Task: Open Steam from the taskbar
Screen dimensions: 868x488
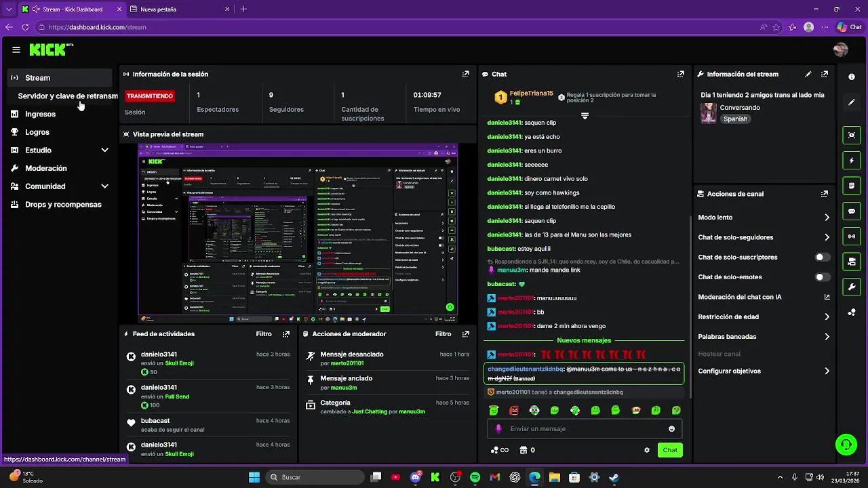Action: pos(614,477)
